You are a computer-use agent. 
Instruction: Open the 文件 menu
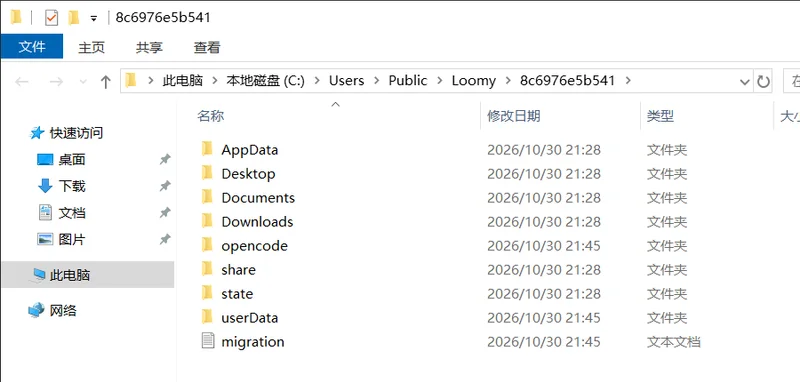[32, 47]
